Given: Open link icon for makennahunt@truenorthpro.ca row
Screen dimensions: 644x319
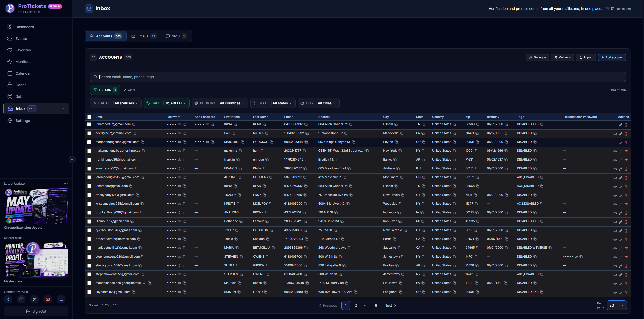Looking at the screenshot, I should [x=615, y=151].
